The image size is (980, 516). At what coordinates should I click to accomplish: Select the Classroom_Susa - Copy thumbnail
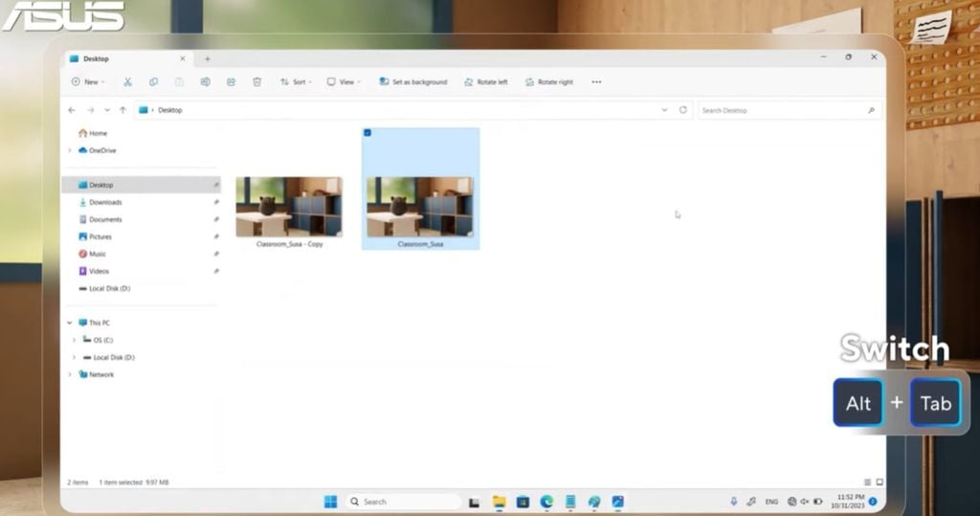(x=289, y=207)
